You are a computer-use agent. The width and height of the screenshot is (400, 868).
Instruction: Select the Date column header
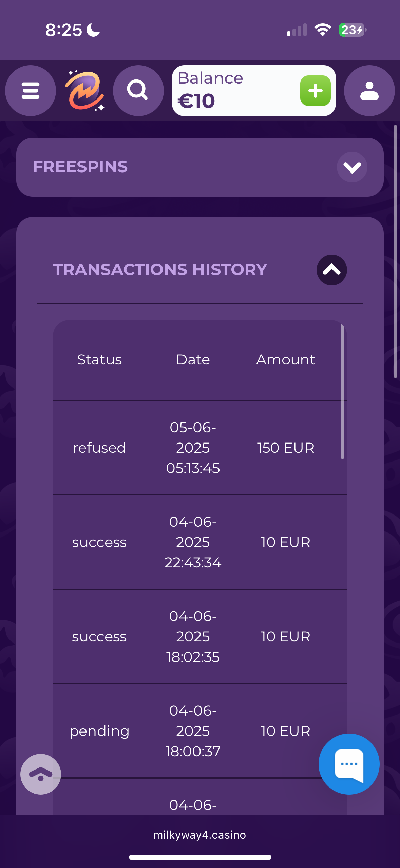(193, 359)
